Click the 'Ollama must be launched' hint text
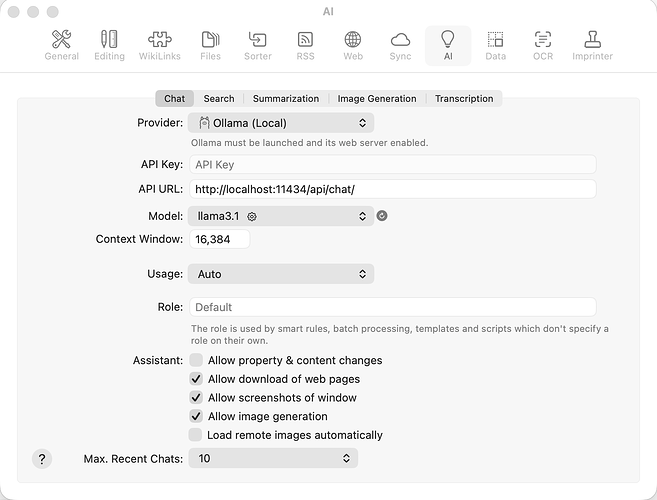 pyautogui.click(x=309, y=142)
